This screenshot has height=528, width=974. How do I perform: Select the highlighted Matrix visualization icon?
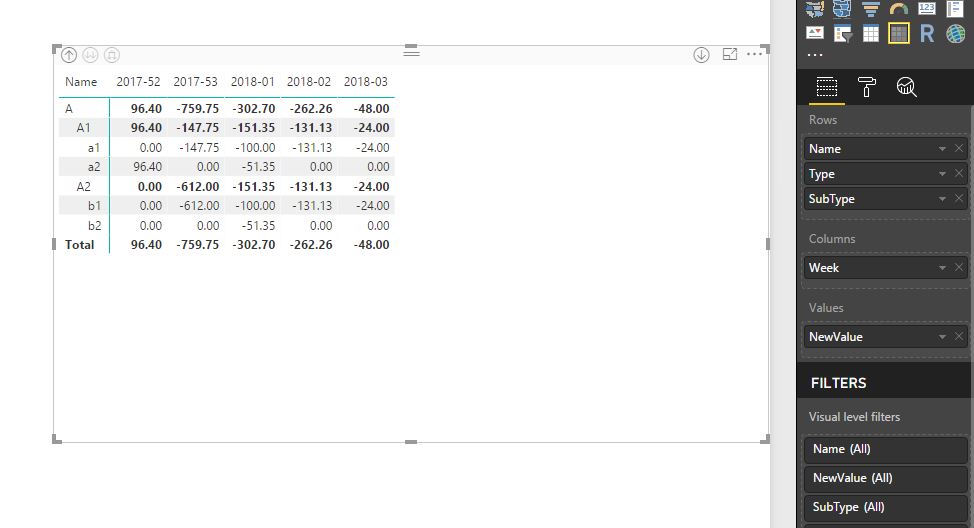pos(898,34)
